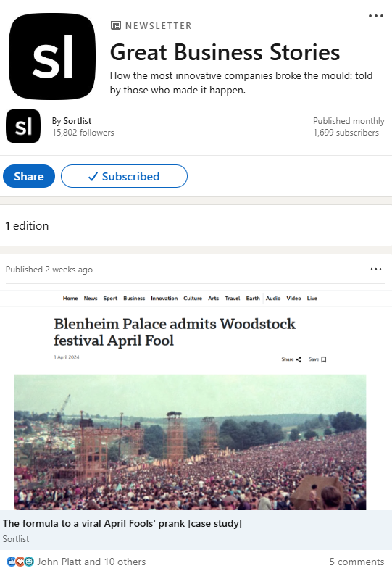Image resolution: width=392 pixels, height=571 pixels.
Task: Click the Woodstock festival crowd image
Action: (190, 442)
